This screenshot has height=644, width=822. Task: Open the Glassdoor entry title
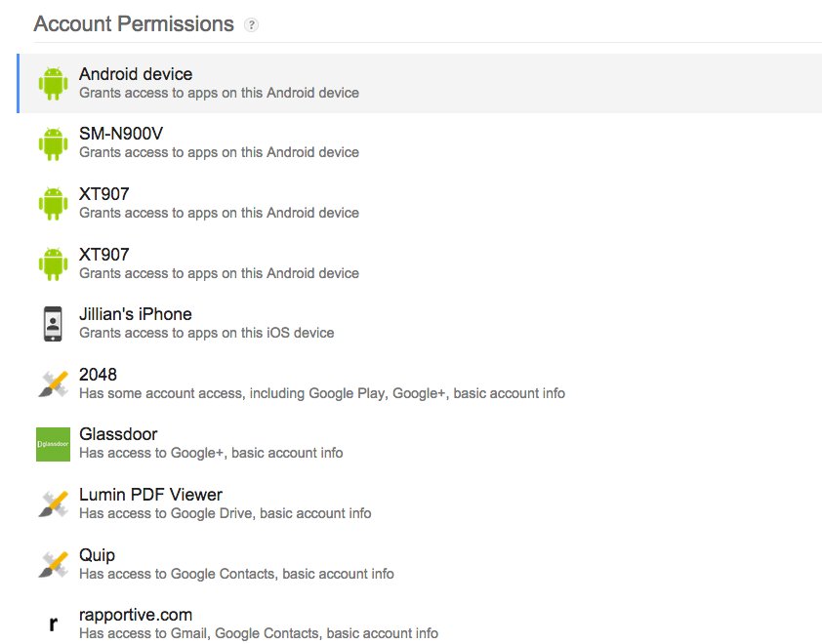click(x=118, y=434)
